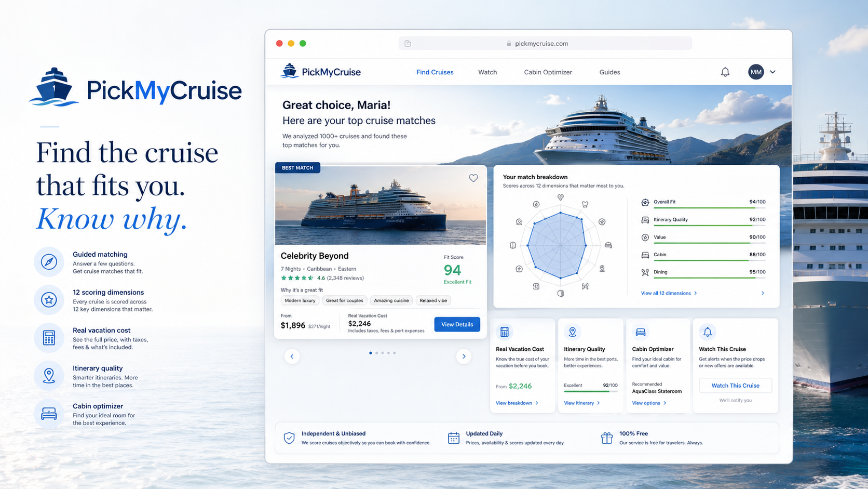
Task: Select the fourth carousel dot
Action: pyautogui.click(x=388, y=353)
